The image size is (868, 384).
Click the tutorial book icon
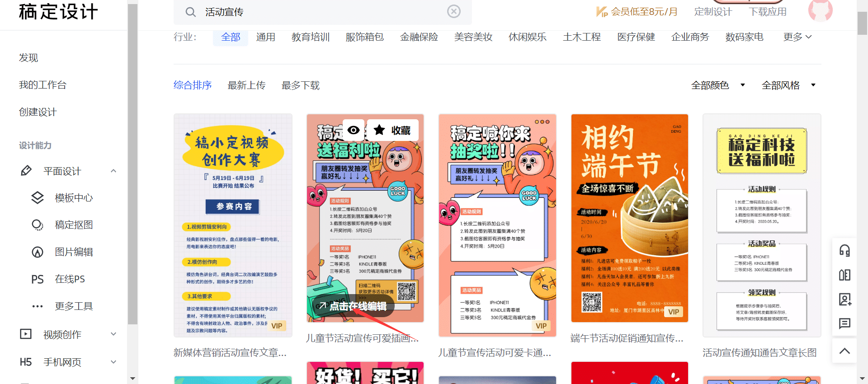coord(844,275)
